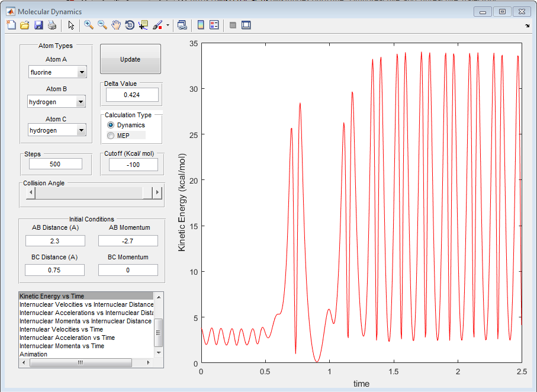537x392 pixels.
Task: Expand the Atom C dropdown list
Action: [x=82, y=130]
